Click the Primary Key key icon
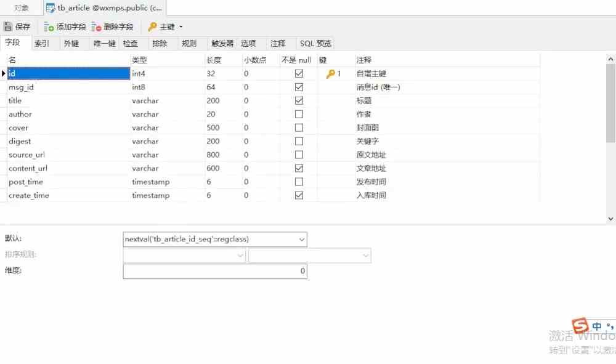 coord(152,26)
